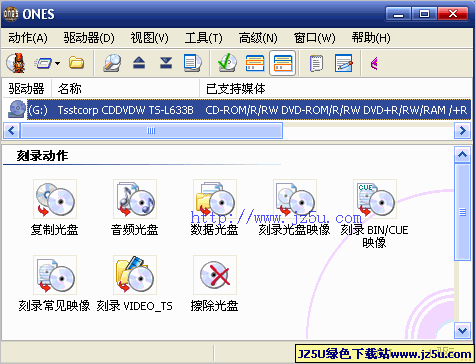This screenshot has height=364, width=476.
Task: Toggle the highlighted orange panel layout icon
Action: coord(283,63)
